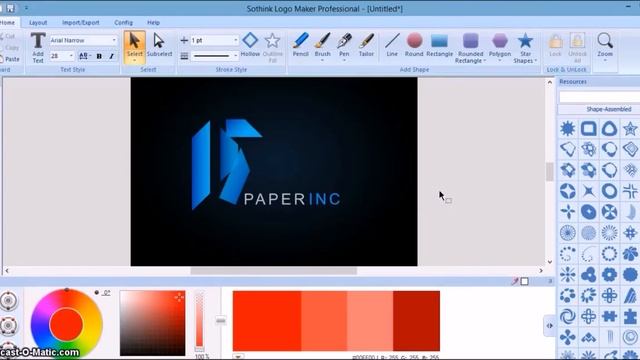
Task: Select the Add Text tool
Action: coord(38,47)
